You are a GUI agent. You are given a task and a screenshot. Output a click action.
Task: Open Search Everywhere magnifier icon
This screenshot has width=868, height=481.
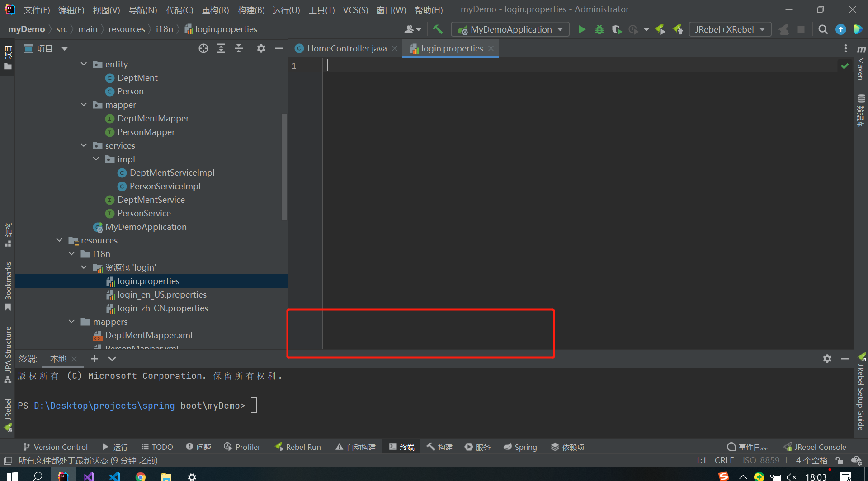tap(823, 29)
